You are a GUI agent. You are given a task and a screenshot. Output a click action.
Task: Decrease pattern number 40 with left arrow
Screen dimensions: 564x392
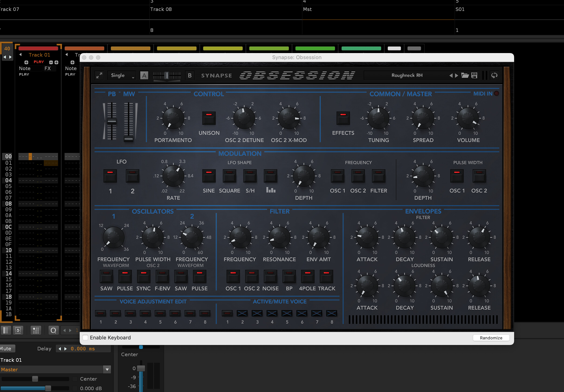[4, 57]
